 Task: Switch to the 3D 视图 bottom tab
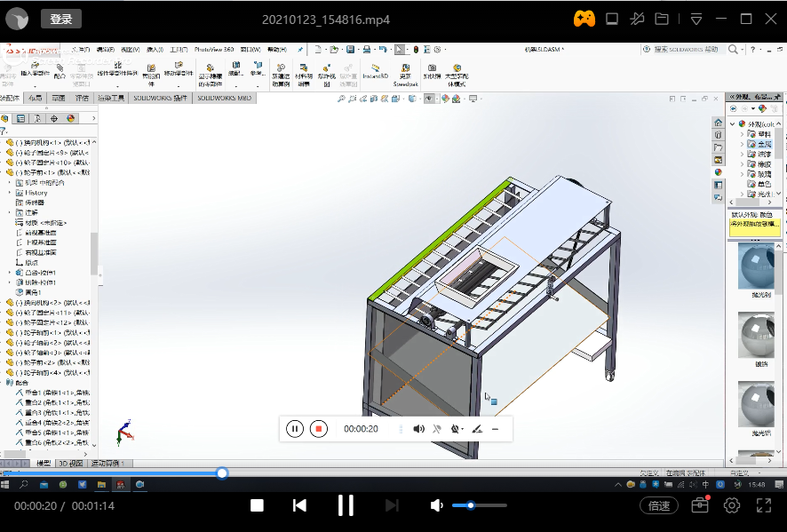pos(71,464)
